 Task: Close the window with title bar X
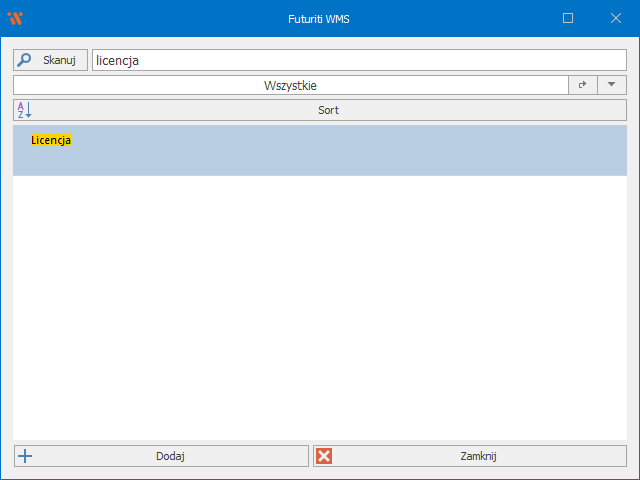615,18
